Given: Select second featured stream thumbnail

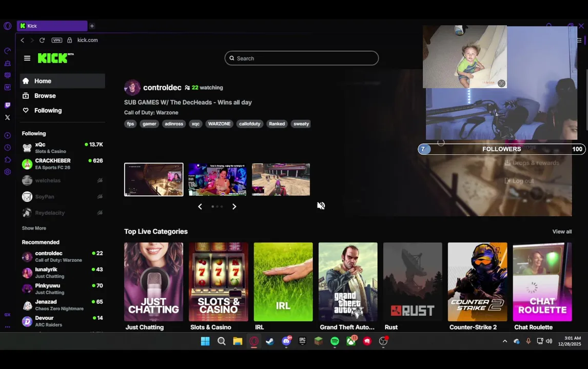Looking at the screenshot, I should (x=218, y=179).
